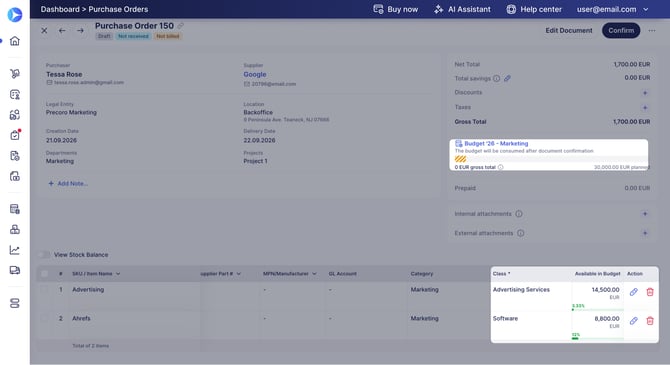
Task: Click the Advertising Services class cell
Action: point(521,290)
